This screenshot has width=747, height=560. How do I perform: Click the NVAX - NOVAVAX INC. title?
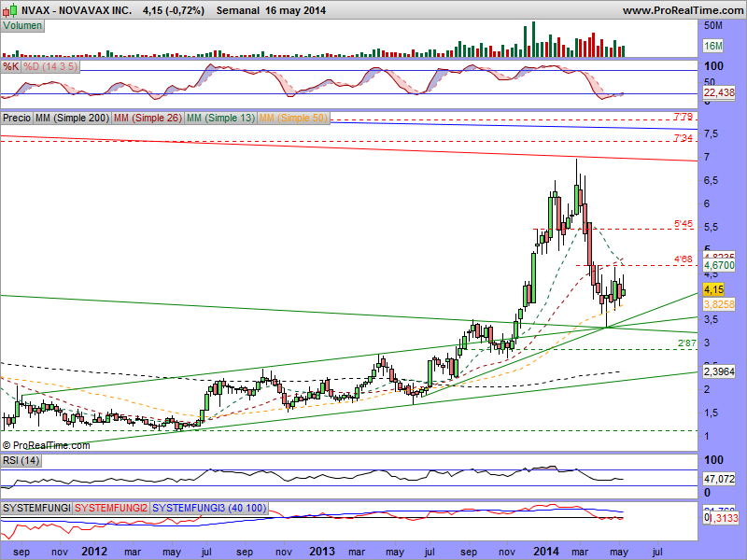77,10
